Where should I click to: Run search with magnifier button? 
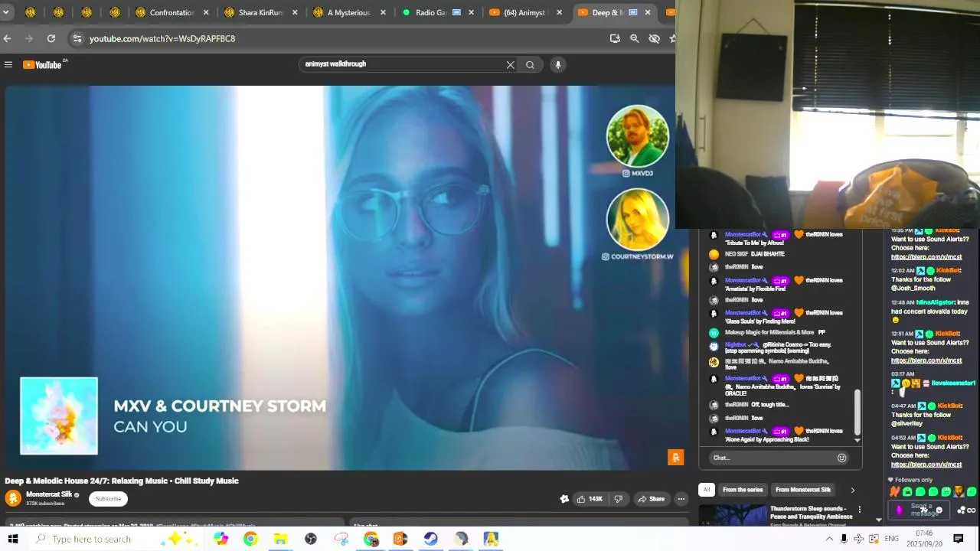pyautogui.click(x=530, y=65)
